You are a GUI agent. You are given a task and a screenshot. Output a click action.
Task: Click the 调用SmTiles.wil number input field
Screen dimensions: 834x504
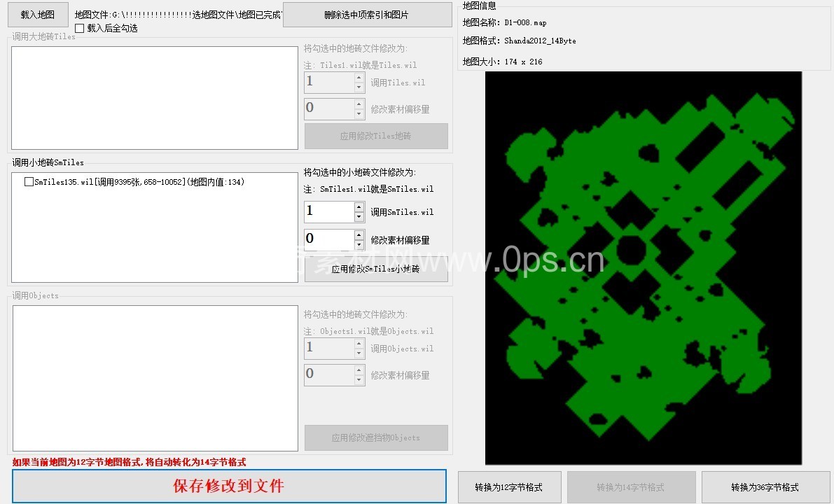[x=328, y=211]
